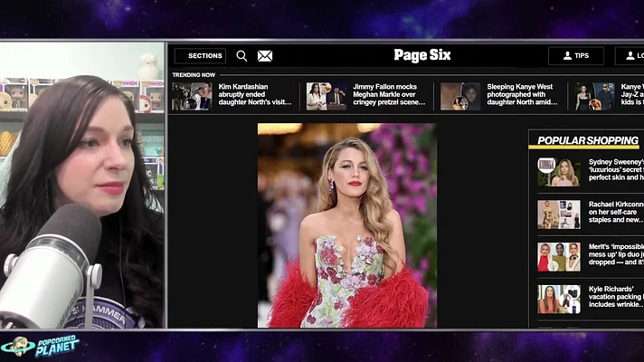The image size is (644, 362).
Task: Click the Popular Shopping heading
Action: coord(588,140)
